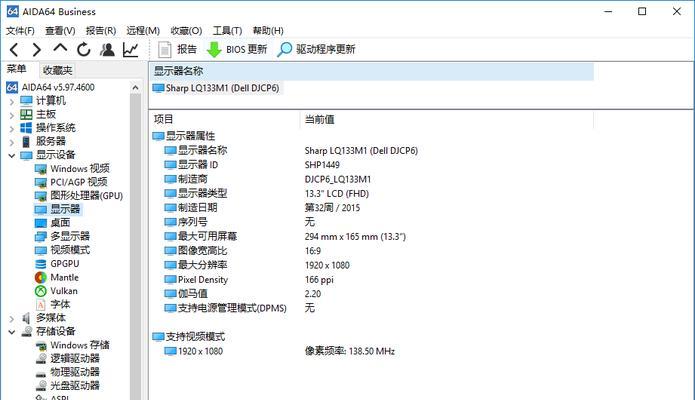695x400 pixels.
Task: Click the tree scrollbar up arrow
Action: click(x=135, y=88)
